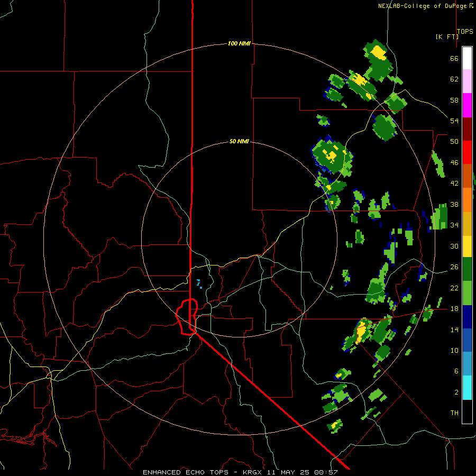Click the legend value 42

pos(454,184)
